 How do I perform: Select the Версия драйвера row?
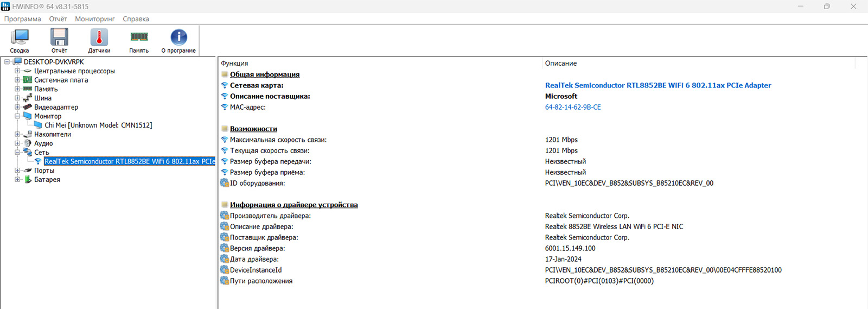tap(257, 249)
